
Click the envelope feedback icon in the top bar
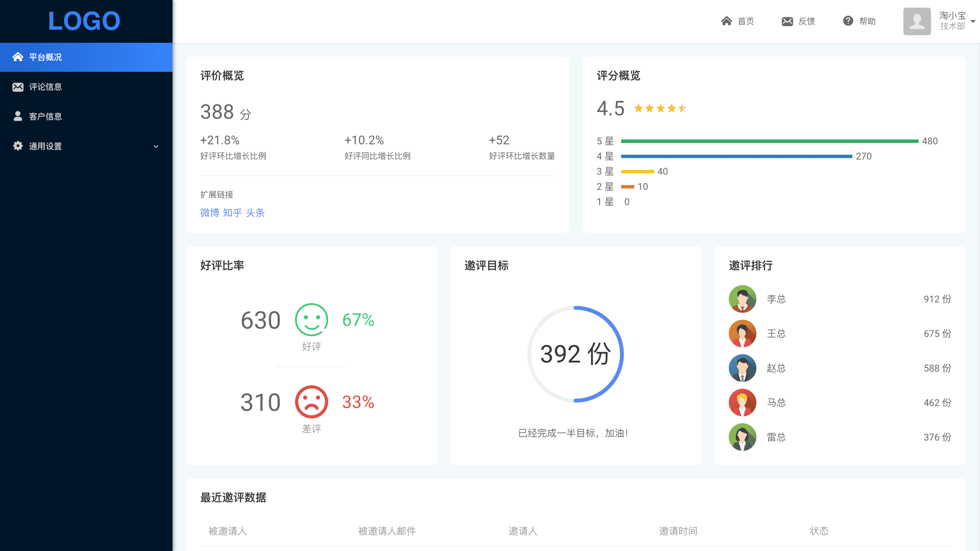787,21
